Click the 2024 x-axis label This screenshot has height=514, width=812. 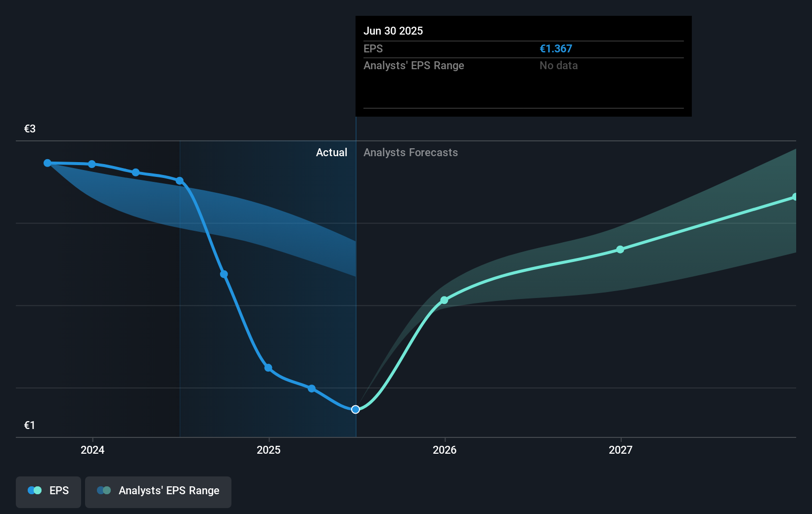click(92, 450)
